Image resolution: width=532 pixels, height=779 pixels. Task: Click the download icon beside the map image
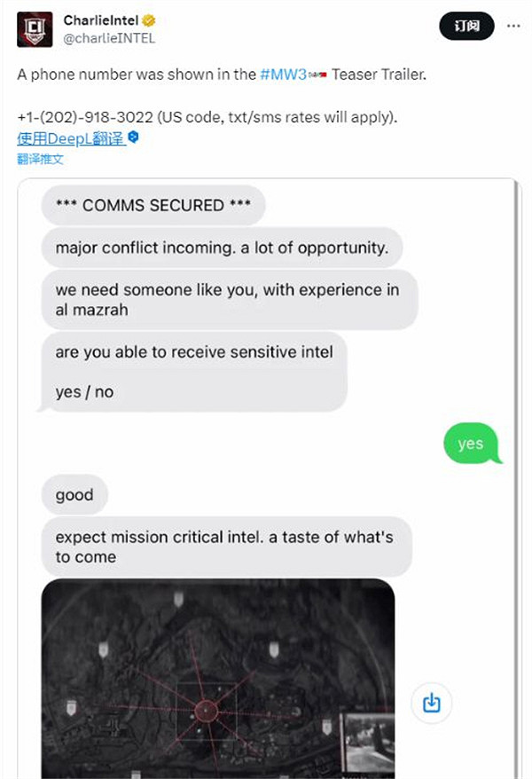click(431, 703)
